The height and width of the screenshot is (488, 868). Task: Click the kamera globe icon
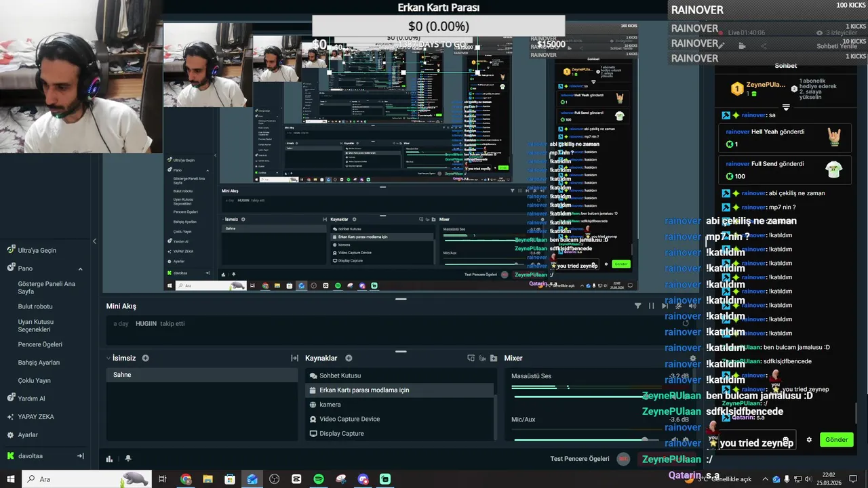(x=313, y=405)
